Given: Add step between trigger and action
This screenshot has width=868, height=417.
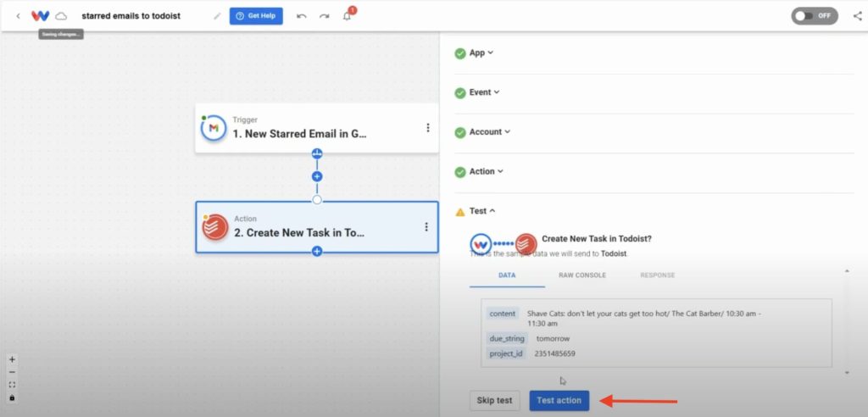Looking at the screenshot, I should [x=317, y=176].
